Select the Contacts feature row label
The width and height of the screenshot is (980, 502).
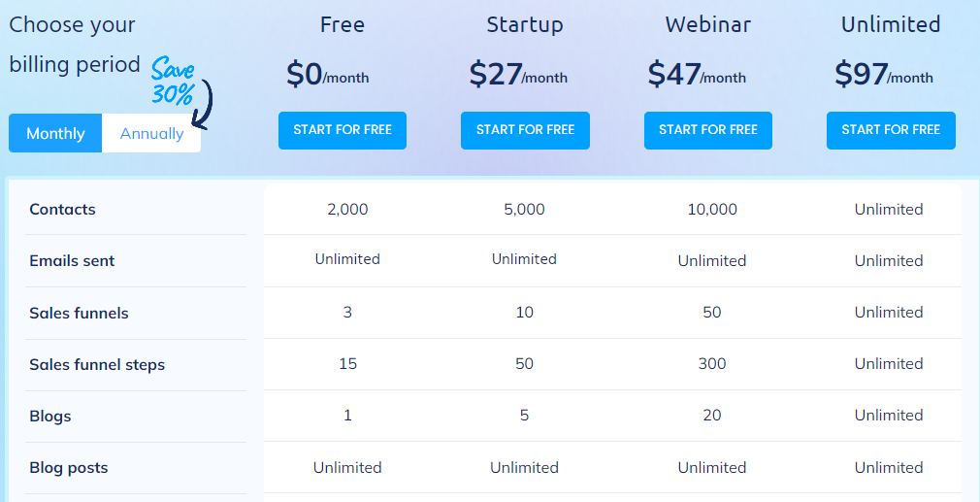click(62, 210)
